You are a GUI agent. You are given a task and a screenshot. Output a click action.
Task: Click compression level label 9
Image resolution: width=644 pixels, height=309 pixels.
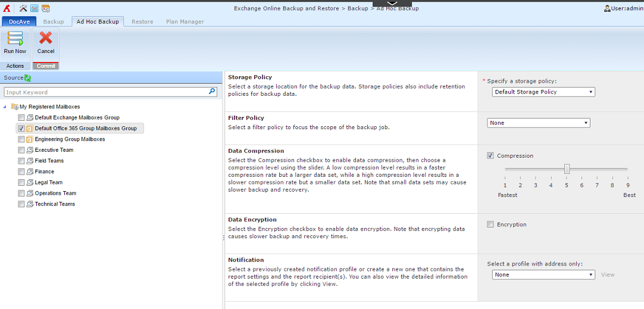[628, 185]
